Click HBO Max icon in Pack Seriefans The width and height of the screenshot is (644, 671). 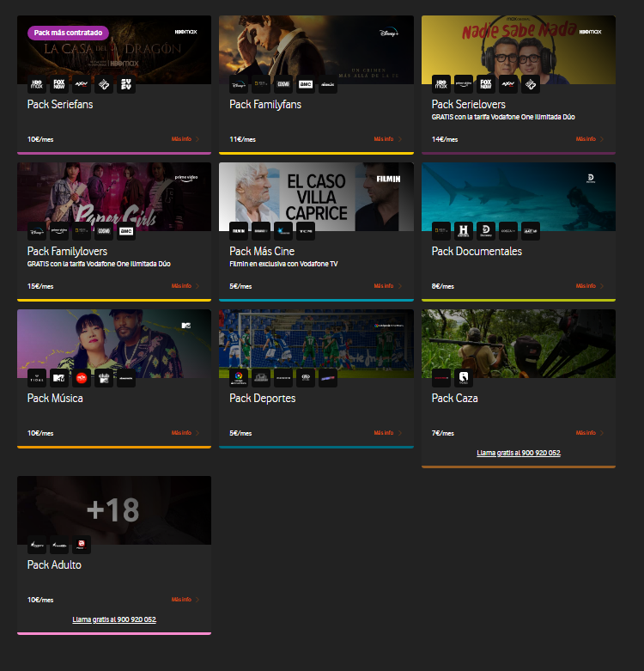pos(37,84)
